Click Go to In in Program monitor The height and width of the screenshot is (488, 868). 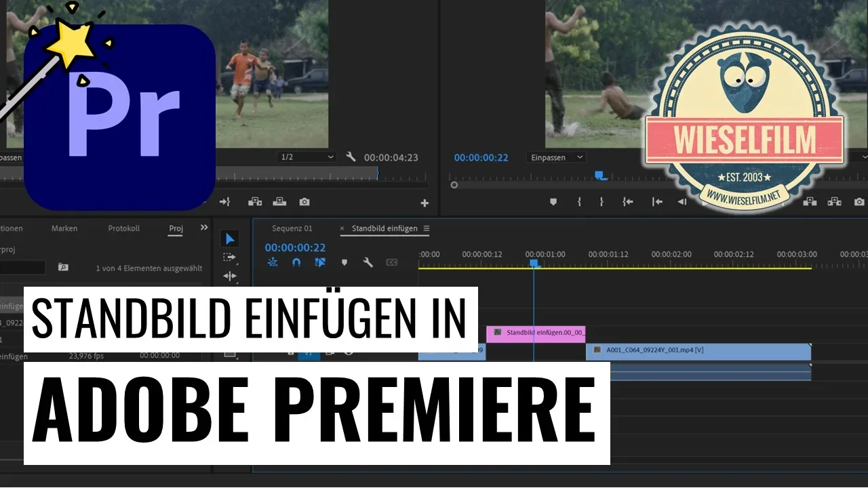point(628,202)
